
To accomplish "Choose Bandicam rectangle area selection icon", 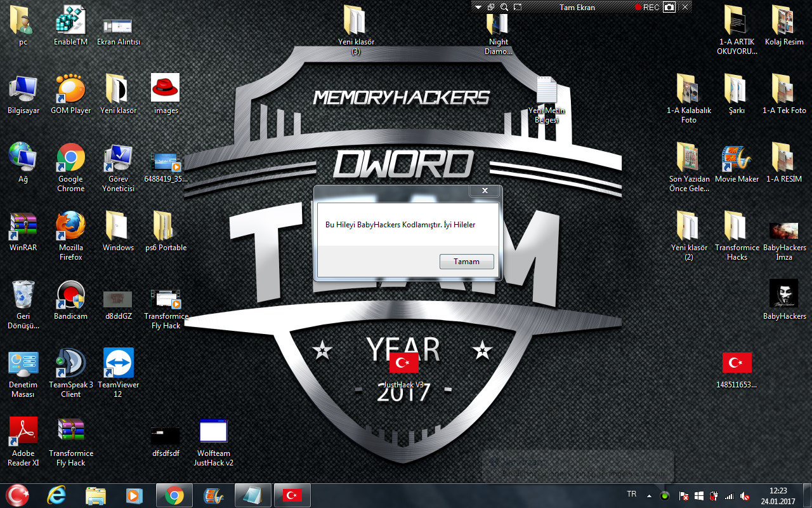I will pos(518,7).
